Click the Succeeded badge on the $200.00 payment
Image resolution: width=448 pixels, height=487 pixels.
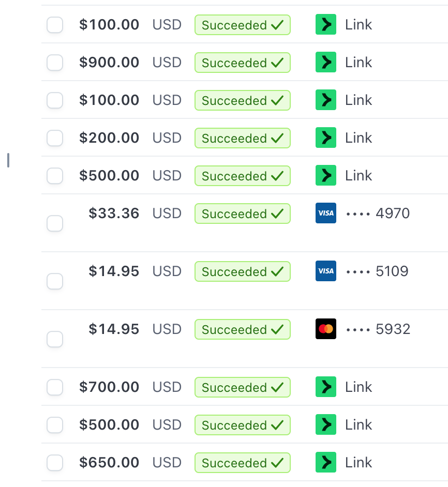pos(242,138)
